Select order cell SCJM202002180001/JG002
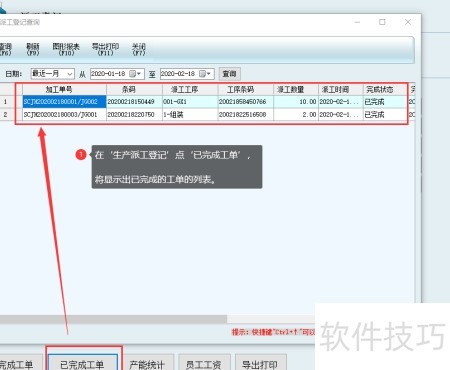 [x=64, y=102]
